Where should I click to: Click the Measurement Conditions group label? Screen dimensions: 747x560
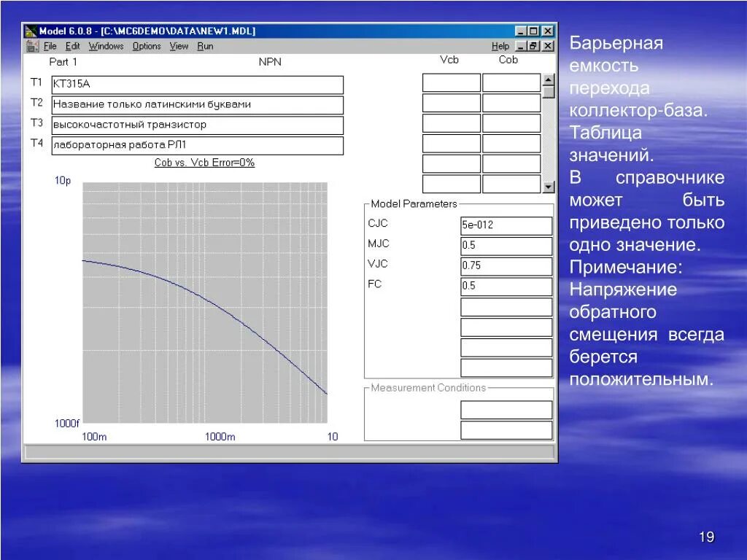pos(428,388)
